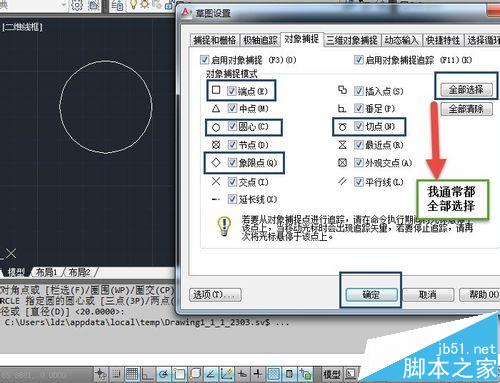500x383 pixels.
Task: Switch to 捕捉和栅格 tab
Action: click(x=215, y=40)
